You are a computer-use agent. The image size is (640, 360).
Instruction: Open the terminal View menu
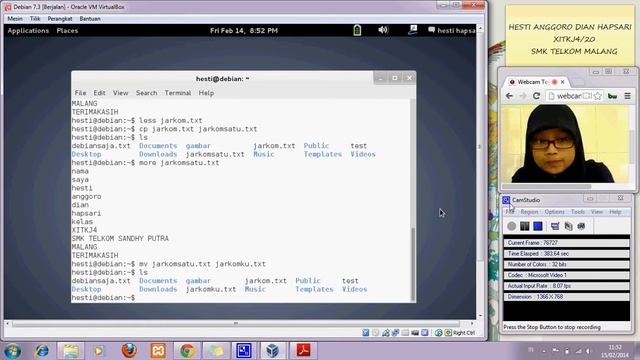[x=120, y=93]
